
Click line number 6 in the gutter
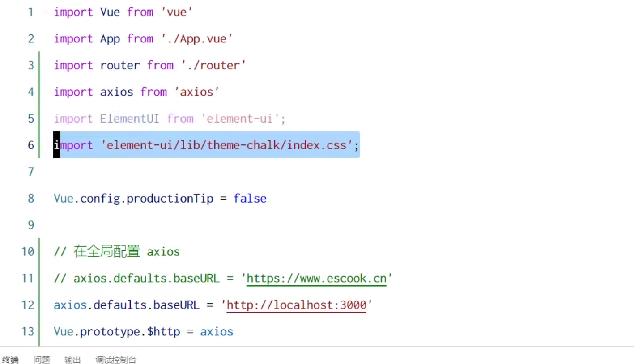(30, 145)
